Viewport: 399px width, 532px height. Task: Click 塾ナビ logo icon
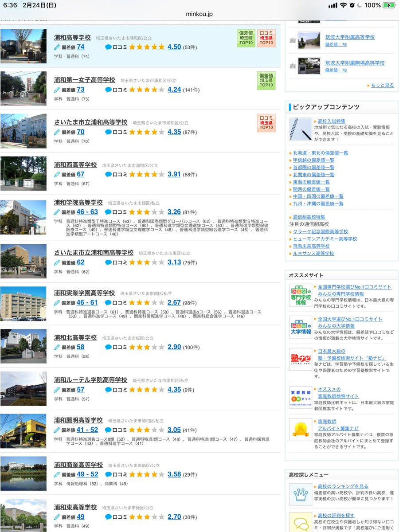tap(301, 359)
